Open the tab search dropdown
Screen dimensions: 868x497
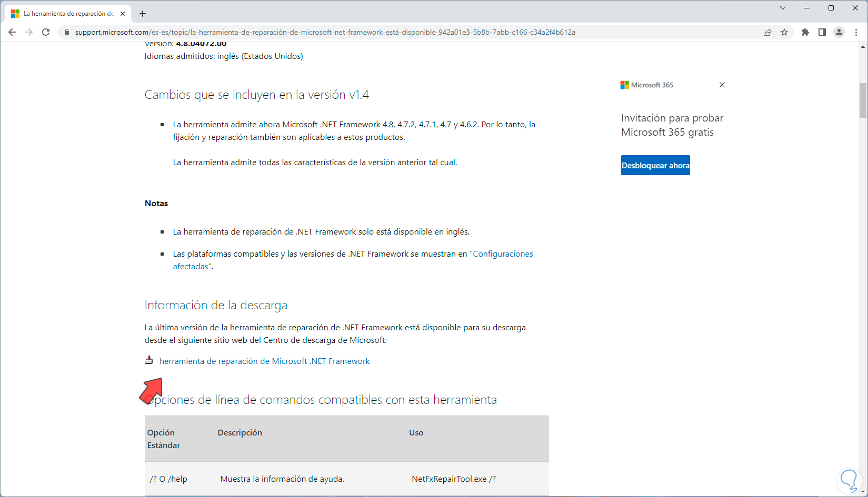click(783, 8)
